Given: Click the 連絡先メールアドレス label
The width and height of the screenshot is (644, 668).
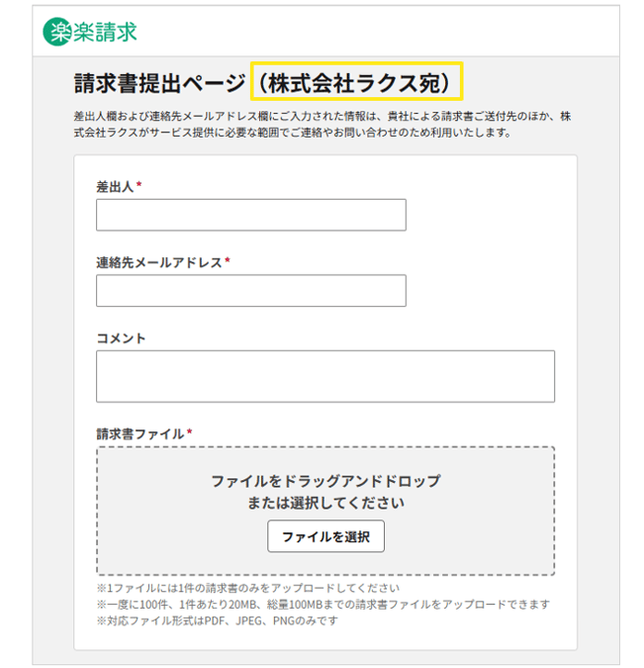Looking at the screenshot, I should pos(159,262).
